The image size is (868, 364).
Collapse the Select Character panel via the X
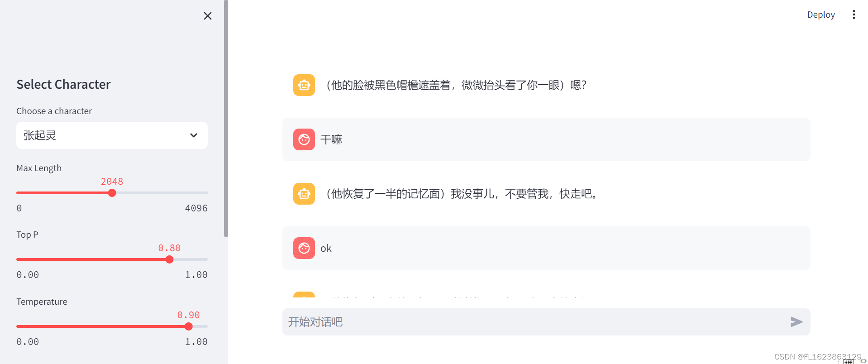207,15
